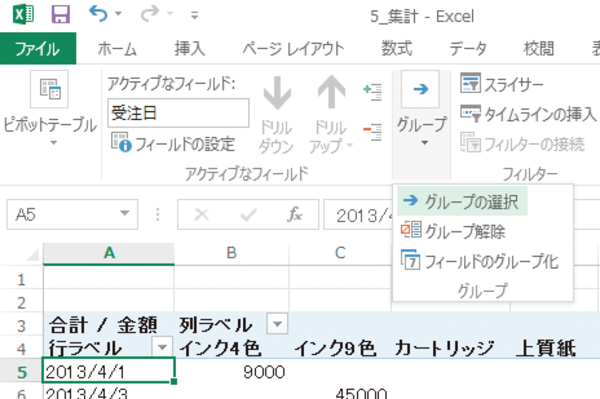This screenshot has height=399, width=600.
Task: Select column C header
Action: [340, 253]
